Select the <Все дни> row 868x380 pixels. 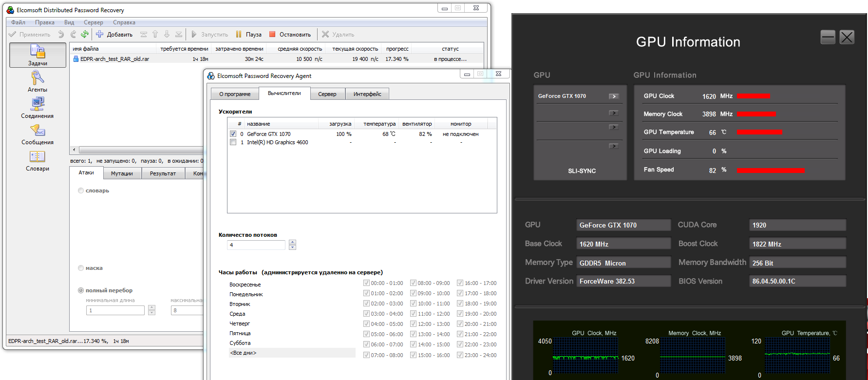point(292,353)
